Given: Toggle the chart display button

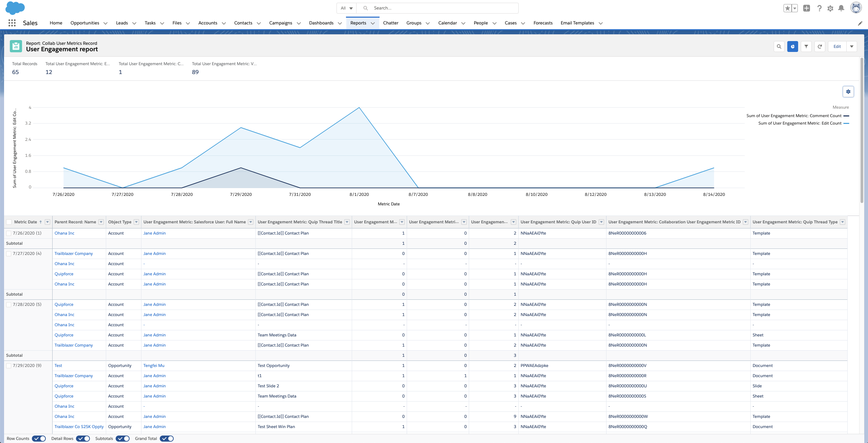Looking at the screenshot, I should pyautogui.click(x=792, y=47).
